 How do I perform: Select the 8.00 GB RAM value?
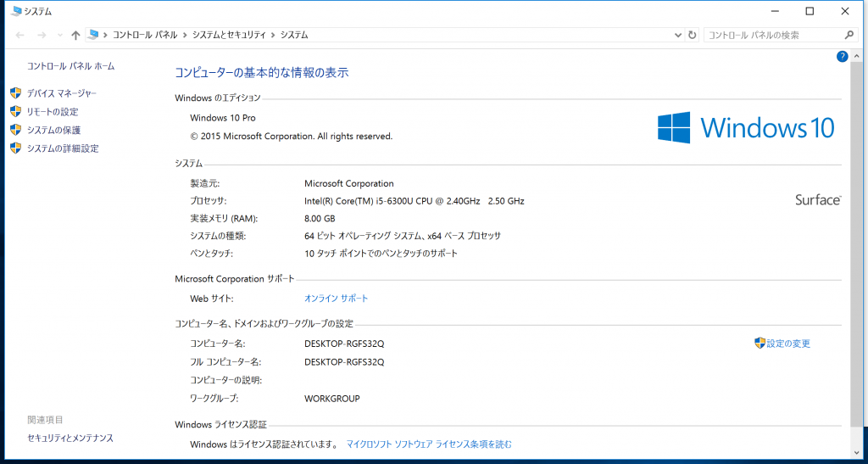tap(320, 219)
